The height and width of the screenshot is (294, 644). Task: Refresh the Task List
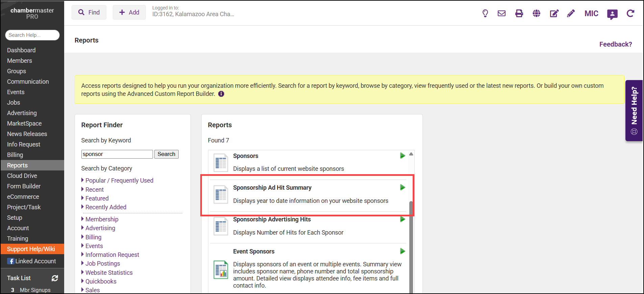click(x=55, y=278)
